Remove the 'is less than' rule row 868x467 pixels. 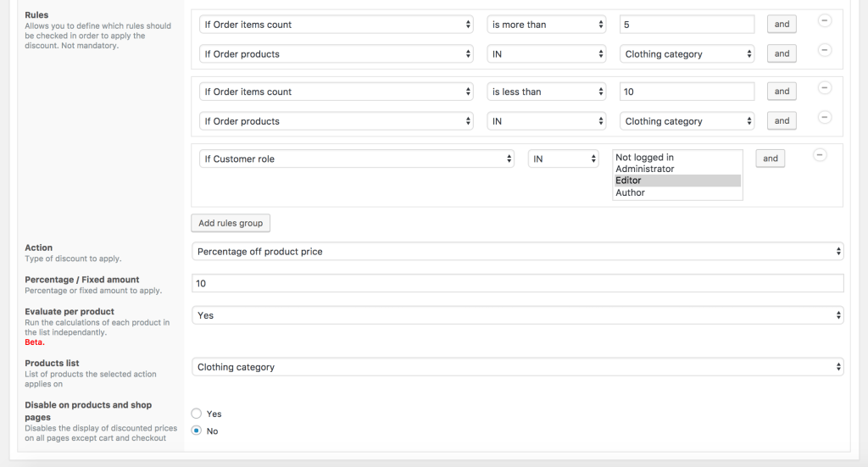[824, 88]
